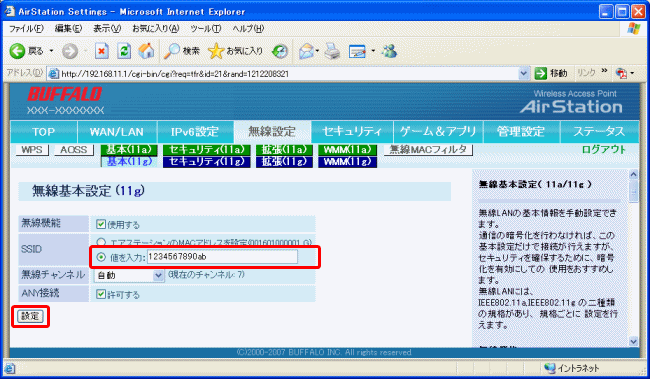Click the Print icon
This screenshot has height=379, width=650.
(332, 51)
